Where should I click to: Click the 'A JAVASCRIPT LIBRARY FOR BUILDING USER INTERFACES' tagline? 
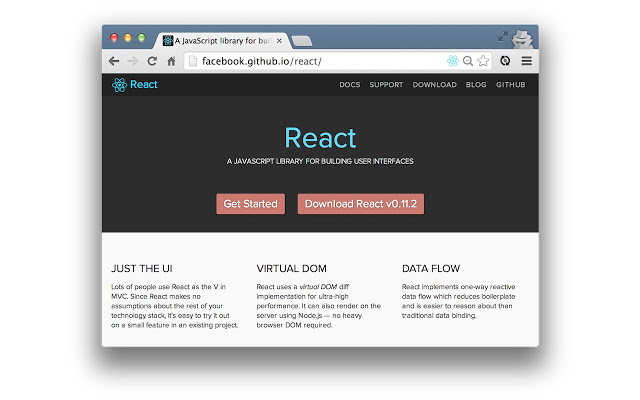coord(320,161)
